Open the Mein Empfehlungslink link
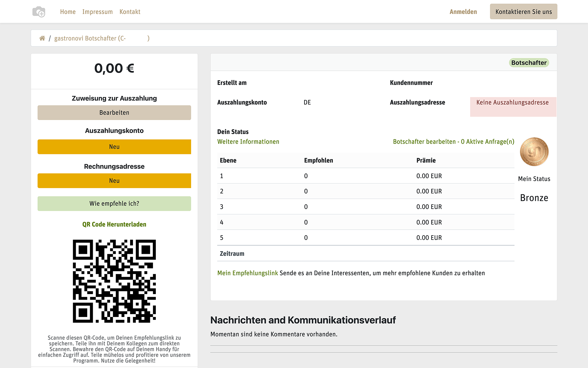Screen dimensions: 588x368 click(x=248, y=273)
